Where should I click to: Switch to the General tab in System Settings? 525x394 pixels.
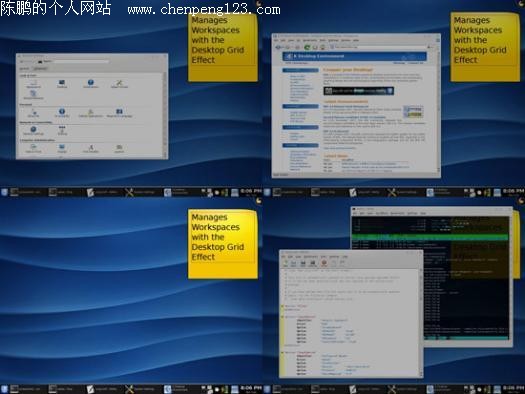(25, 69)
